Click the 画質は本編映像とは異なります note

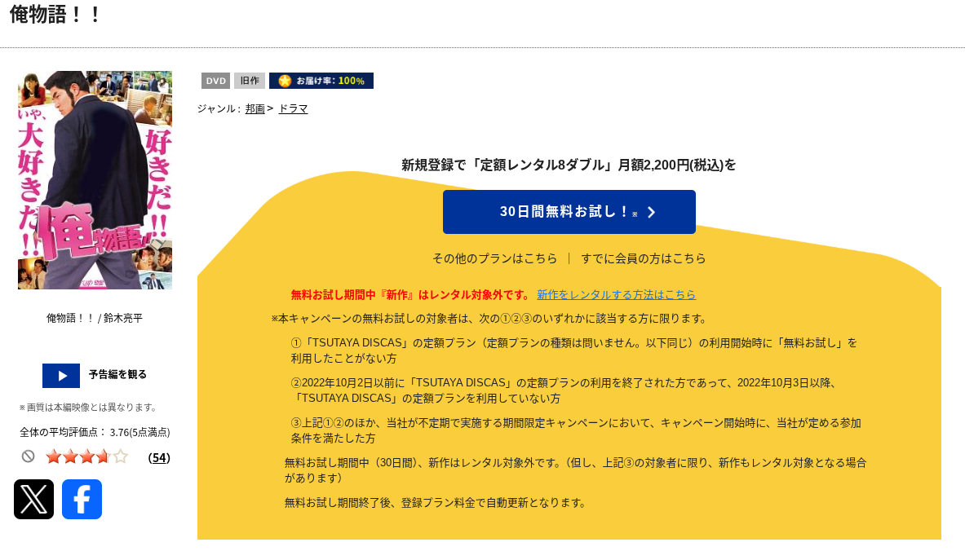pos(89,408)
